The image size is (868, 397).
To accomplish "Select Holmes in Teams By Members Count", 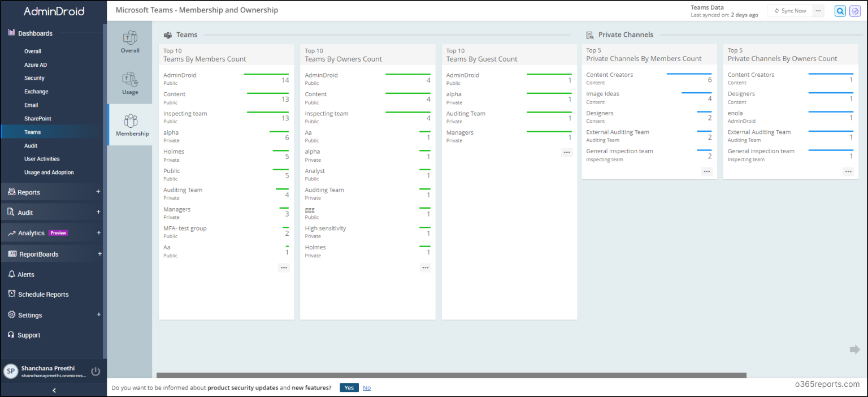I will click(x=226, y=155).
